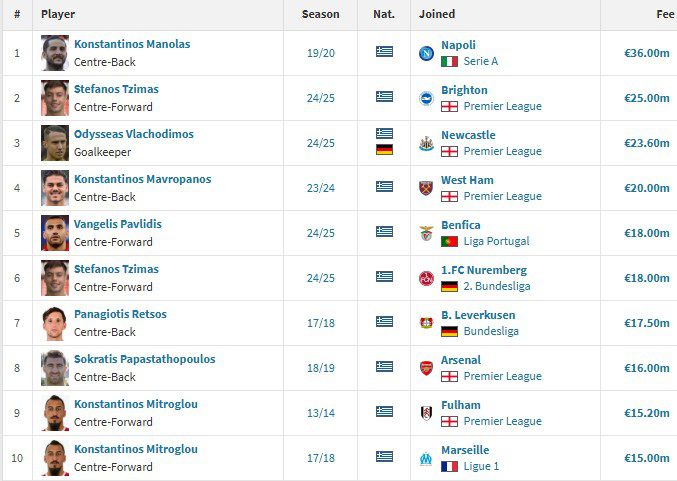Click the Marseille club crest icon
The height and width of the screenshot is (481, 677).
pos(426,458)
